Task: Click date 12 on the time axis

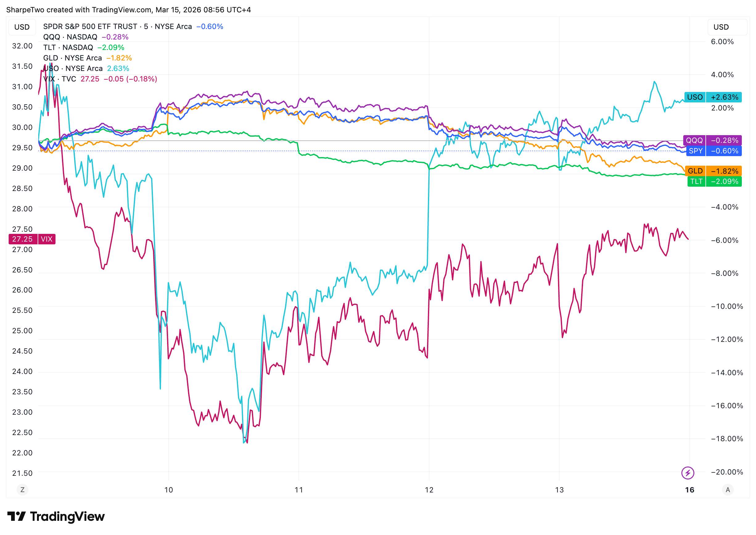Action: 429,490
